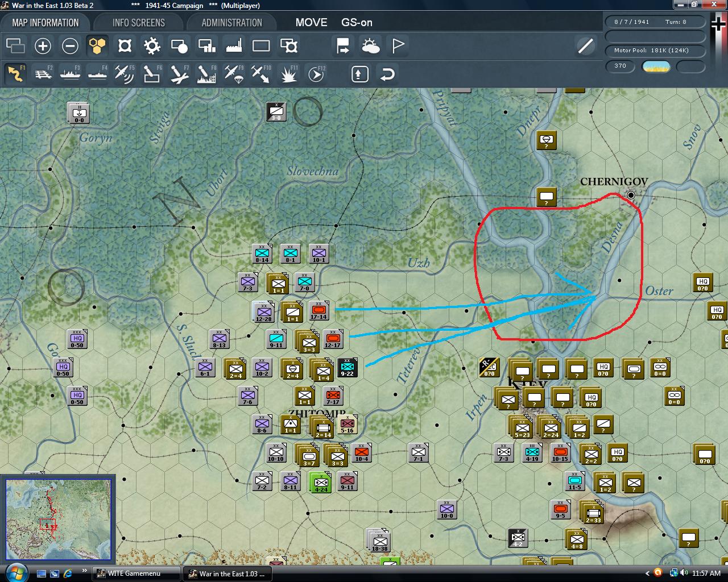This screenshot has width=728, height=582.
Task: Click the zoom in plus icon
Action: tap(43, 46)
